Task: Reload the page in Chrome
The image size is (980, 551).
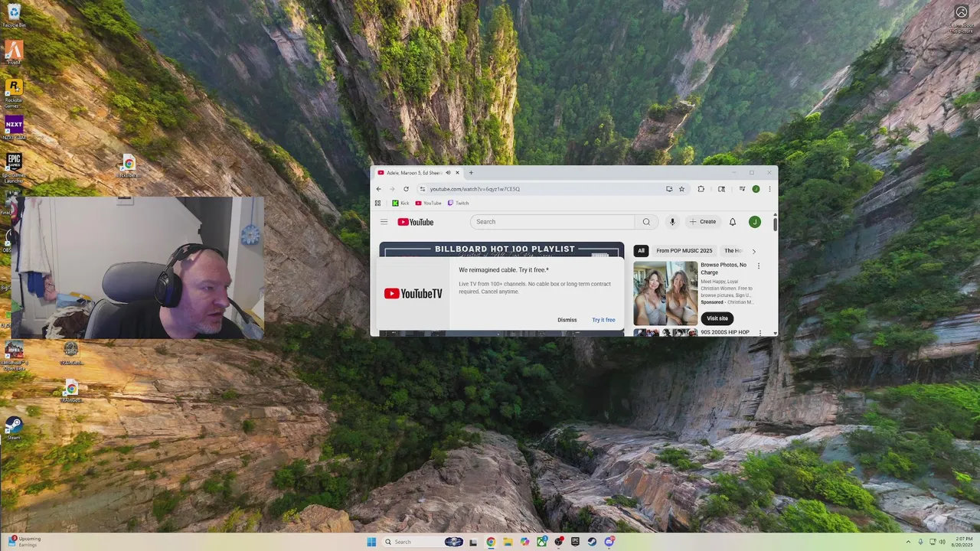Action: click(x=406, y=189)
